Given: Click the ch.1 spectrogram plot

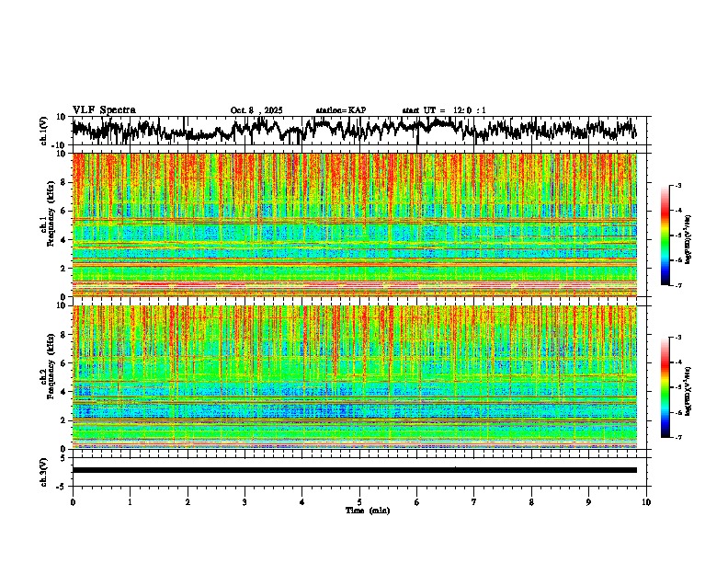Looking at the screenshot, I should [x=354, y=224].
